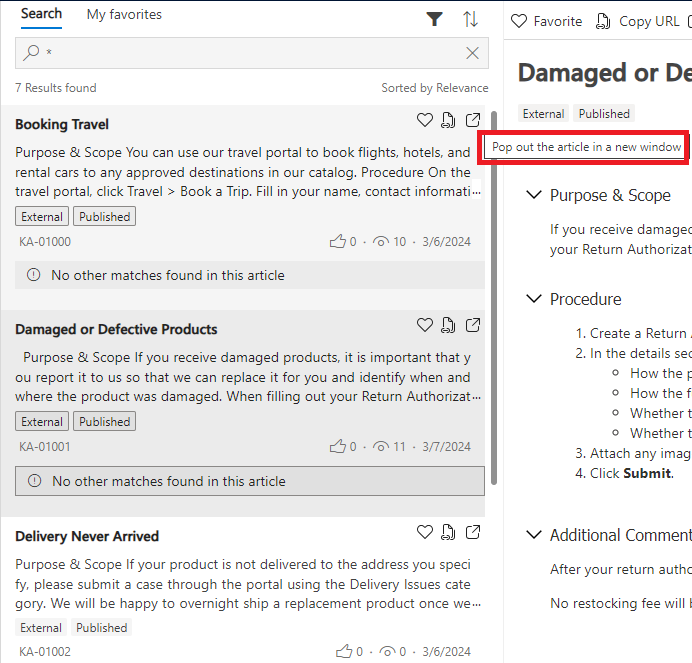Click the article number KA-01002

point(45,652)
